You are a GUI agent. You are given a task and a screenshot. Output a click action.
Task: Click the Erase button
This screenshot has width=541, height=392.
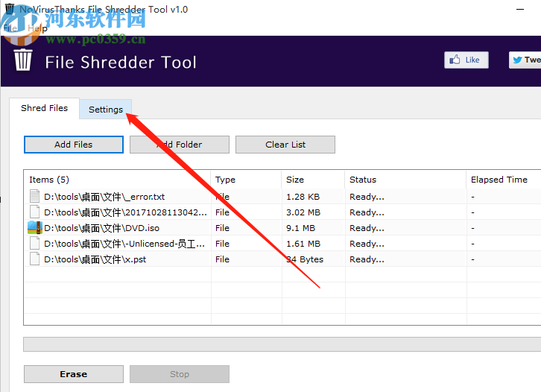click(74, 374)
